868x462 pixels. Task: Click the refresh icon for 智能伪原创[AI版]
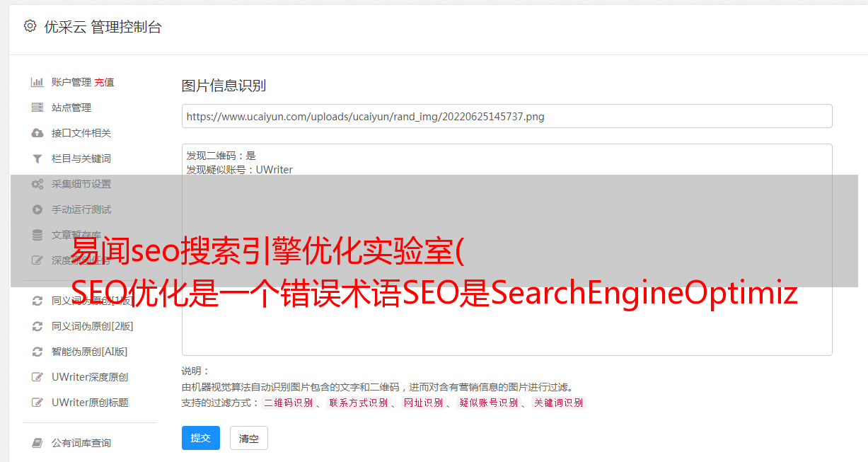[x=37, y=352]
